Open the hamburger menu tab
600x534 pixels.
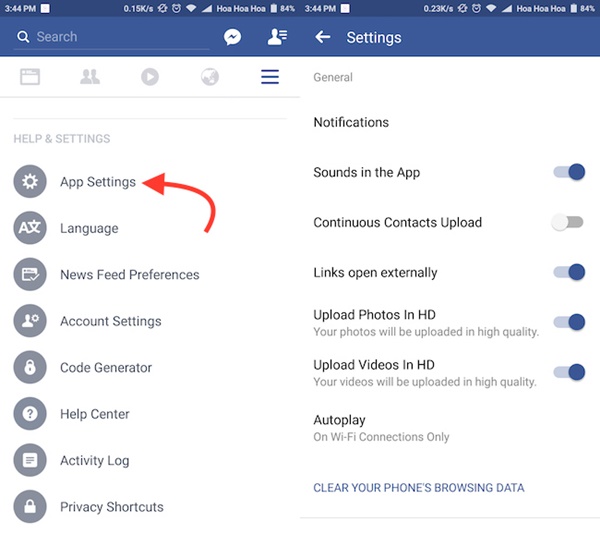[x=270, y=77]
